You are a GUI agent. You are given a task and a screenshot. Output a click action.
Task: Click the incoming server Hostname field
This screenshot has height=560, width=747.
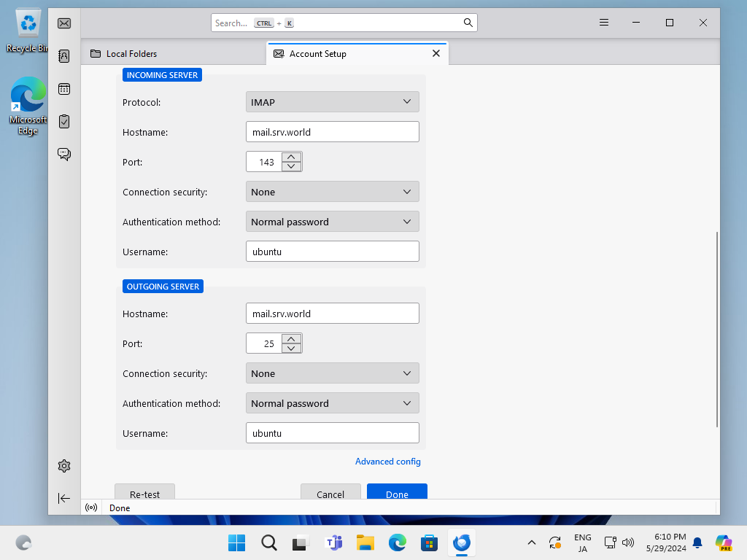pos(333,132)
